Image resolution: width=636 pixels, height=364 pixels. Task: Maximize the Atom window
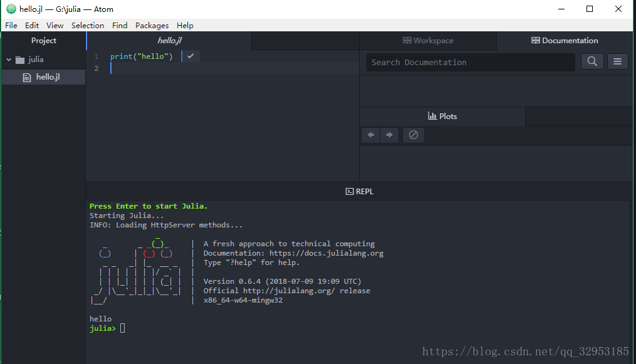pos(590,9)
